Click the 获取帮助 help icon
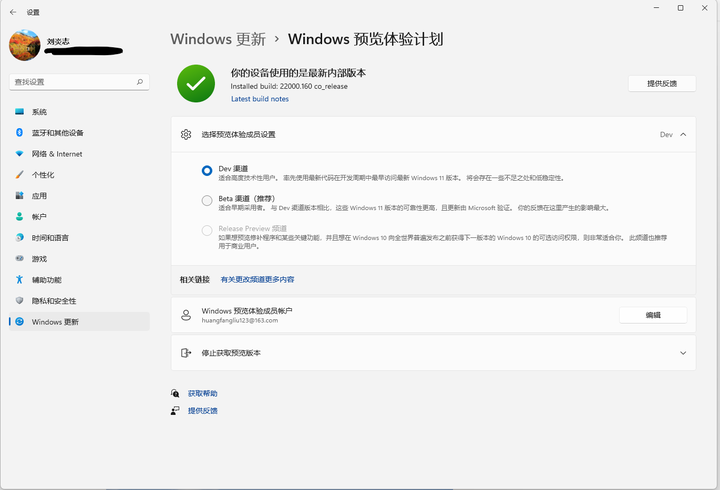The height and width of the screenshot is (490, 720). [x=175, y=393]
